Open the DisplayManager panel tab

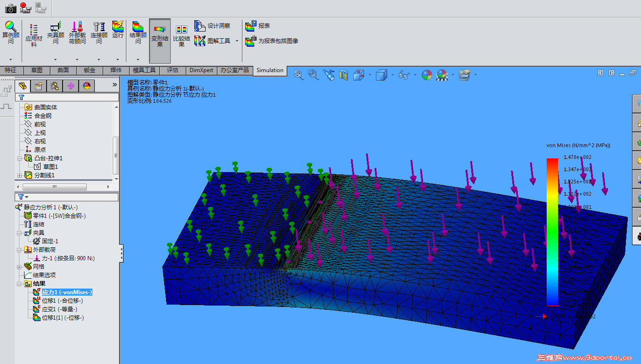(x=86, y=86)
